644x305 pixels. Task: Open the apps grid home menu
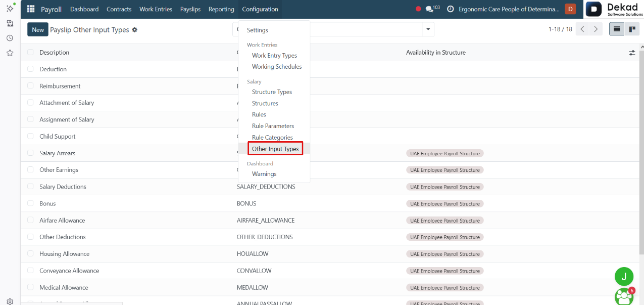tap(31, 9)
